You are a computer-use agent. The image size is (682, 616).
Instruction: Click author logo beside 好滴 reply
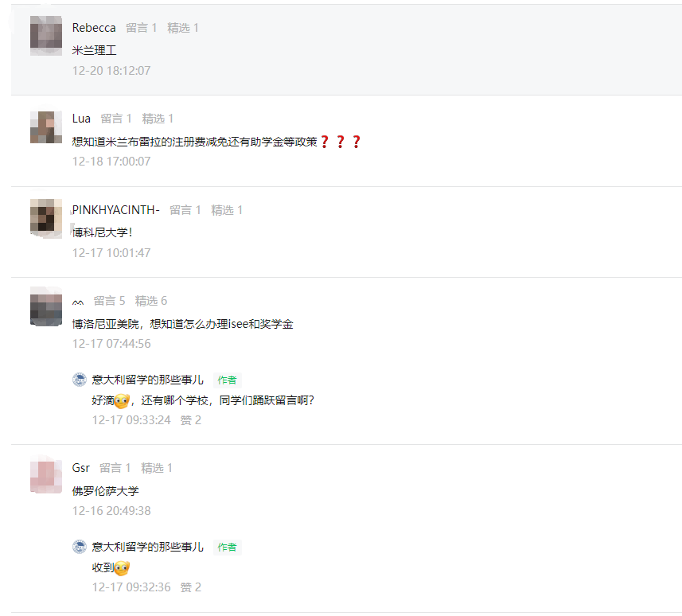point(79,380)
